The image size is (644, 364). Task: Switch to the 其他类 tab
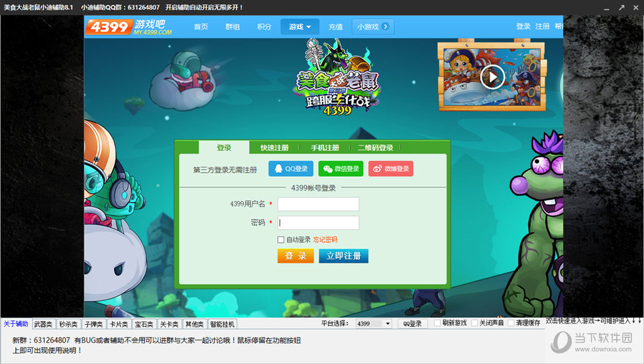coord(194,324)
